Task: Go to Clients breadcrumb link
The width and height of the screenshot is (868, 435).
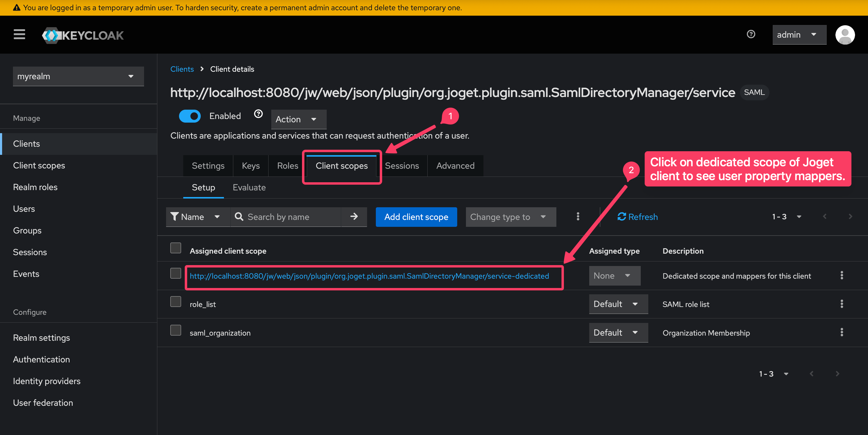Action: tap(182, 69)
